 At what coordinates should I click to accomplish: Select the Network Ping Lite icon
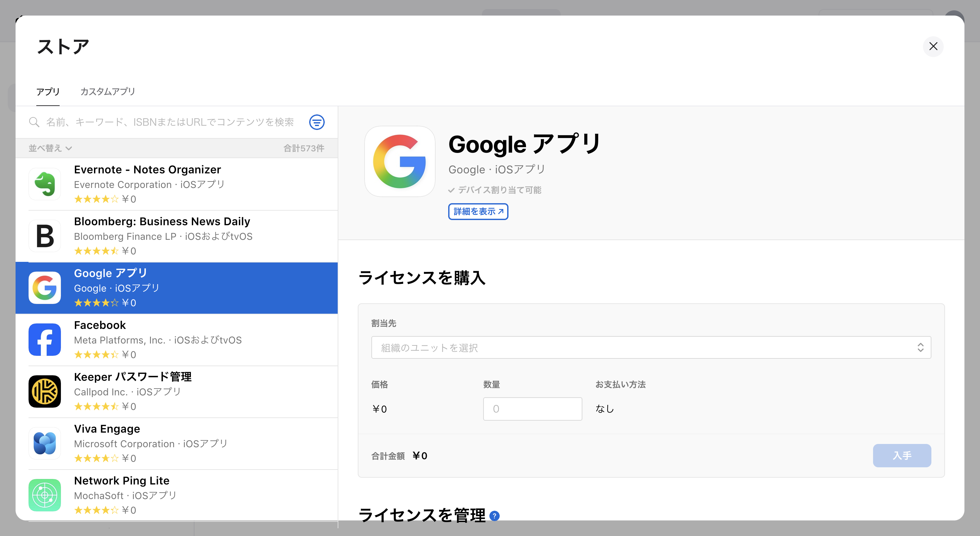[44, 495]
